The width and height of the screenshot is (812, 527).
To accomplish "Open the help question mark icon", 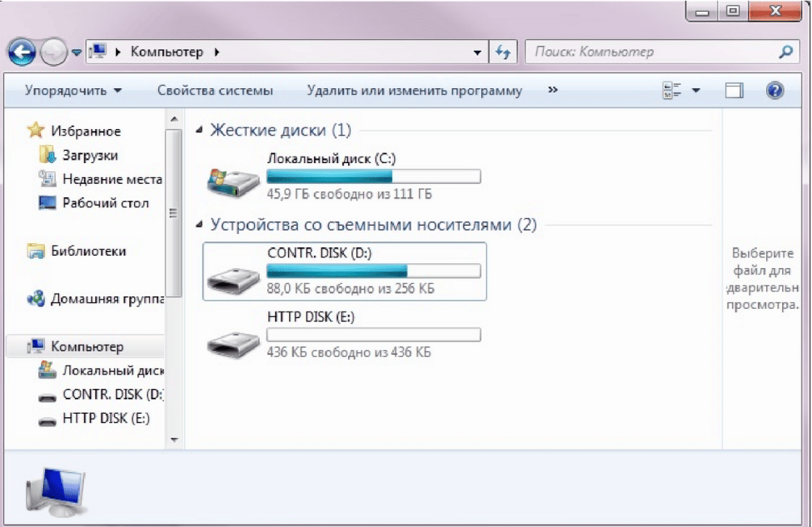I will pyautogui.click(x=775, y=90).
